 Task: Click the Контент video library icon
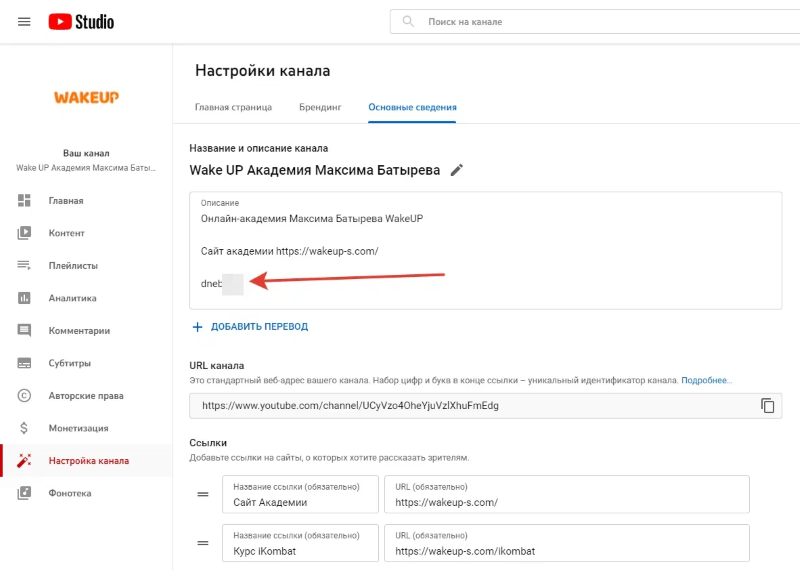tap(24, 233)
